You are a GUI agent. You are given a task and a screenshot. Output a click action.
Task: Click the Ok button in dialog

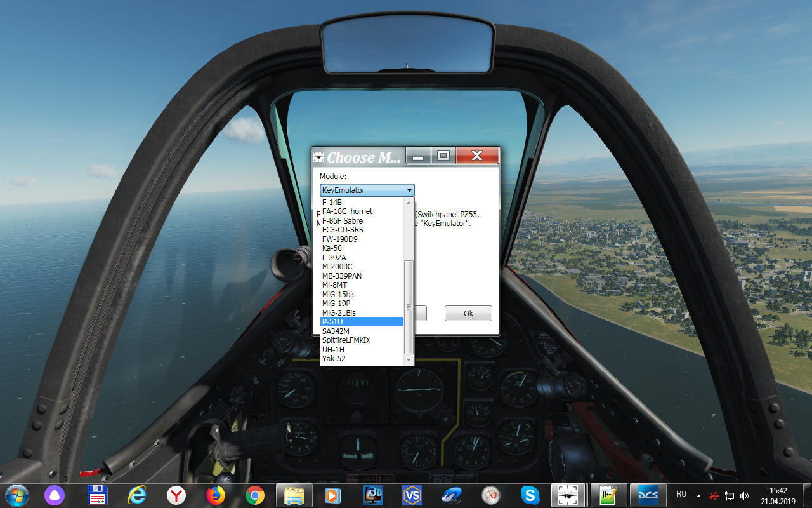(468, 313)
